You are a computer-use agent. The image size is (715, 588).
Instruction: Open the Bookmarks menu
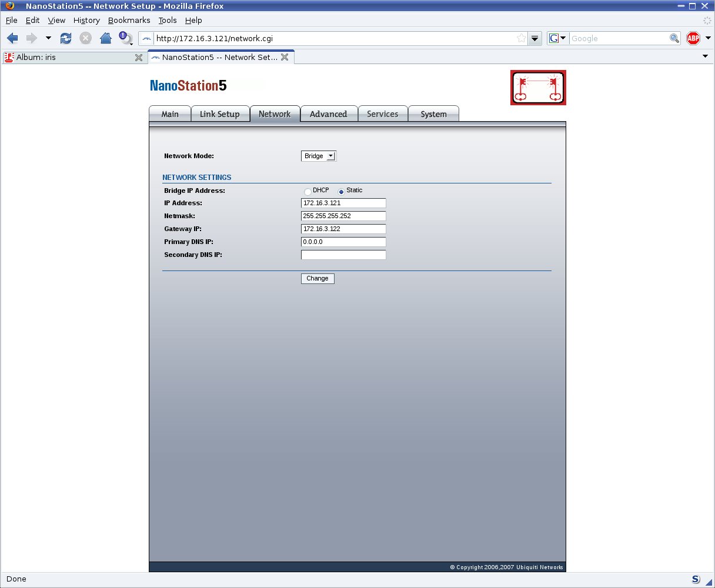129,20
